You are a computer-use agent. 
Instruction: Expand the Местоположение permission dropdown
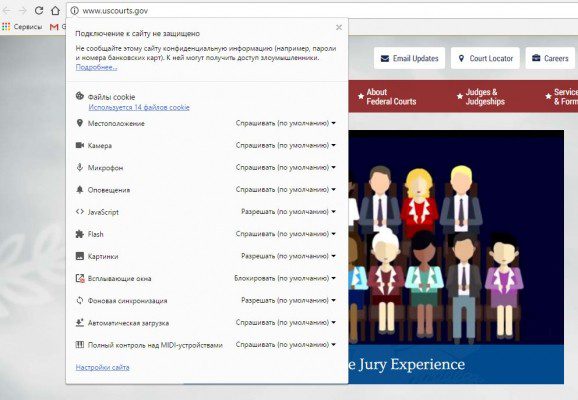[286, 123]
